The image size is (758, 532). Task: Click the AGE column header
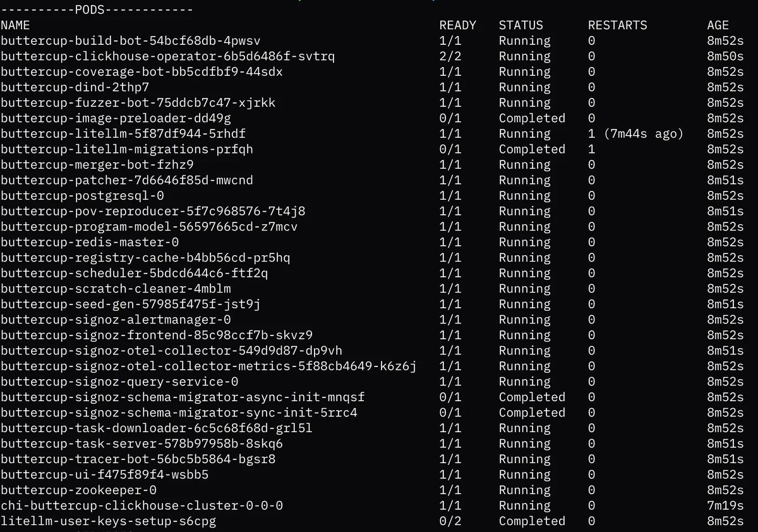[718, 25]
